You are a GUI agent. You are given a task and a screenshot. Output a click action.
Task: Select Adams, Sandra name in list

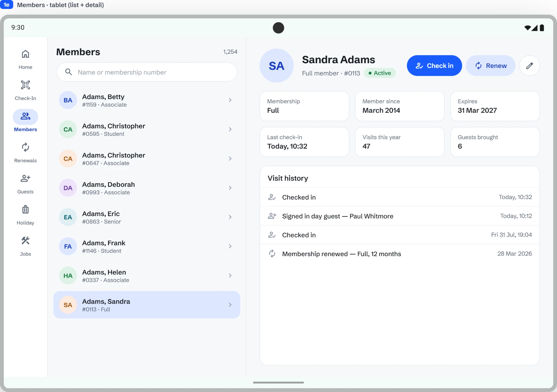(x=106, y=301)
